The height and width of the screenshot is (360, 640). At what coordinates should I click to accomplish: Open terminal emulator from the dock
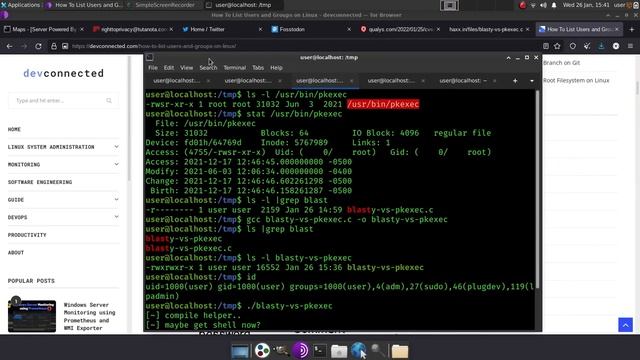320,351
